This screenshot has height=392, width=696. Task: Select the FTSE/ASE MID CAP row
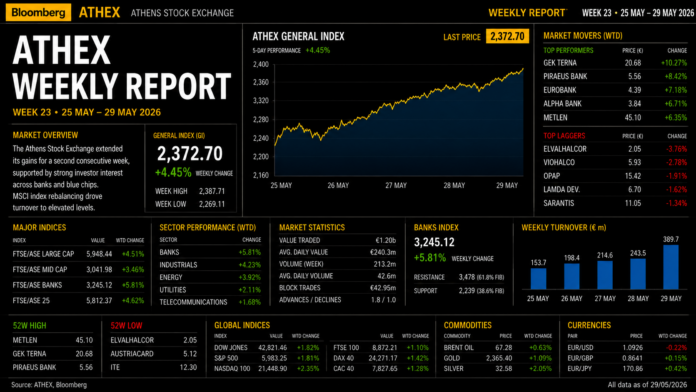pos(79,269)
